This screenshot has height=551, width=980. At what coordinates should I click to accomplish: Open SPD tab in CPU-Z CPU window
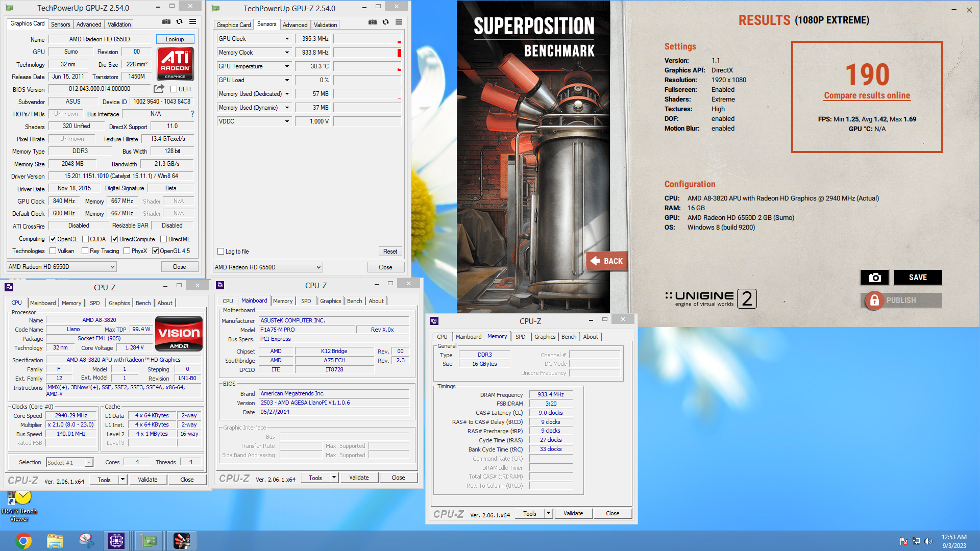pos(95,303)
